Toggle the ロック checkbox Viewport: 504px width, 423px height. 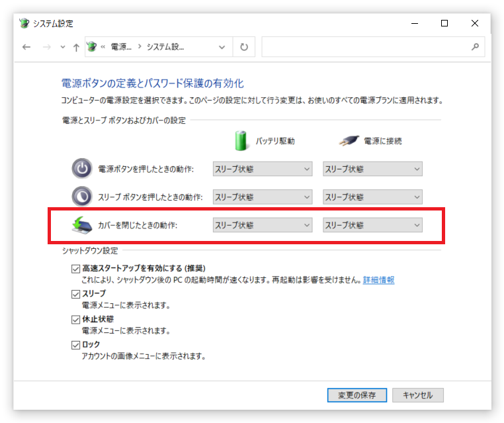point(75,345)
